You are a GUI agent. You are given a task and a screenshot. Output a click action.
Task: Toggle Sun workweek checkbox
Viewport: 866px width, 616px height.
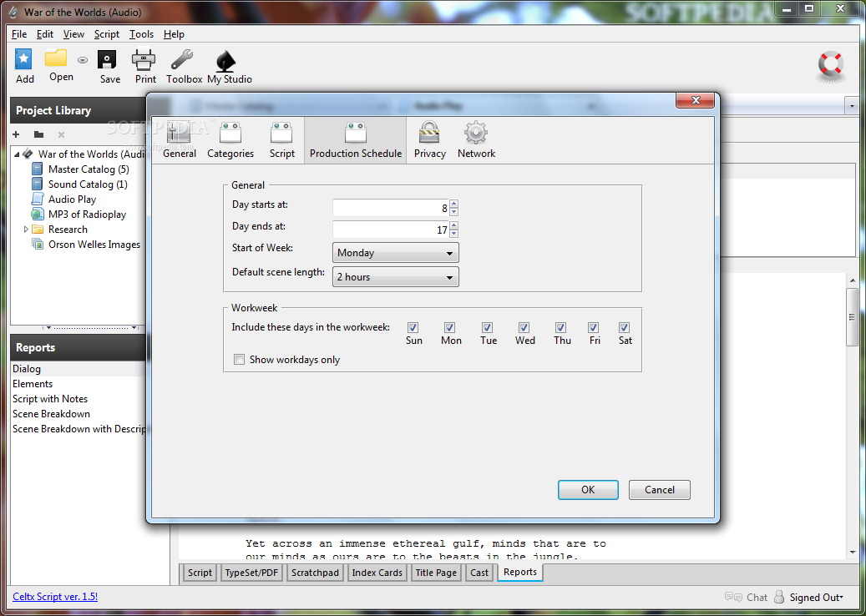pyautogui.click(x=413, y=327)
